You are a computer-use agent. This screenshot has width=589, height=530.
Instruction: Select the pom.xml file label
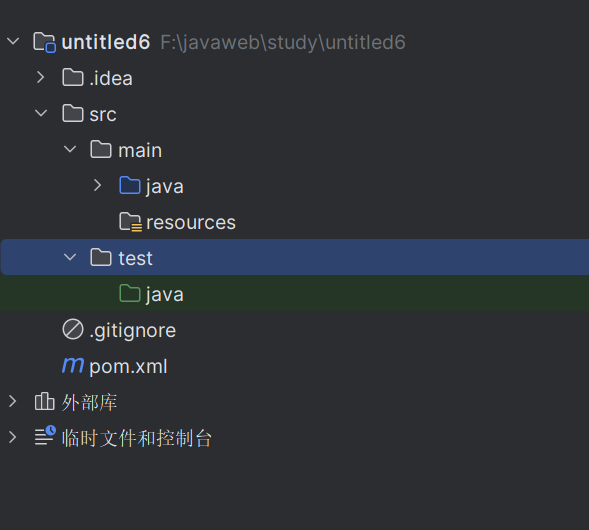coord(128,367)
